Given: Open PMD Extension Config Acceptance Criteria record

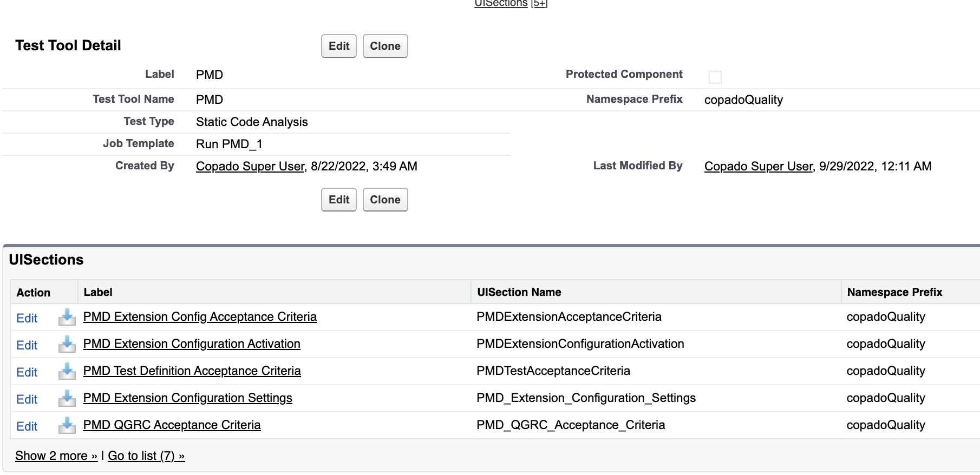Looking at the screenshot, I should pyautogui.click(x=200, y=316).
